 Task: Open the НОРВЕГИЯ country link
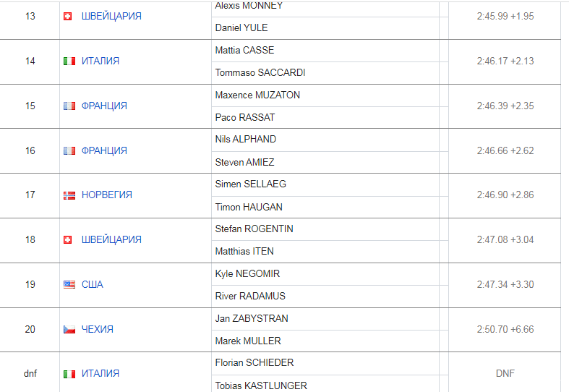click(107, 195)
